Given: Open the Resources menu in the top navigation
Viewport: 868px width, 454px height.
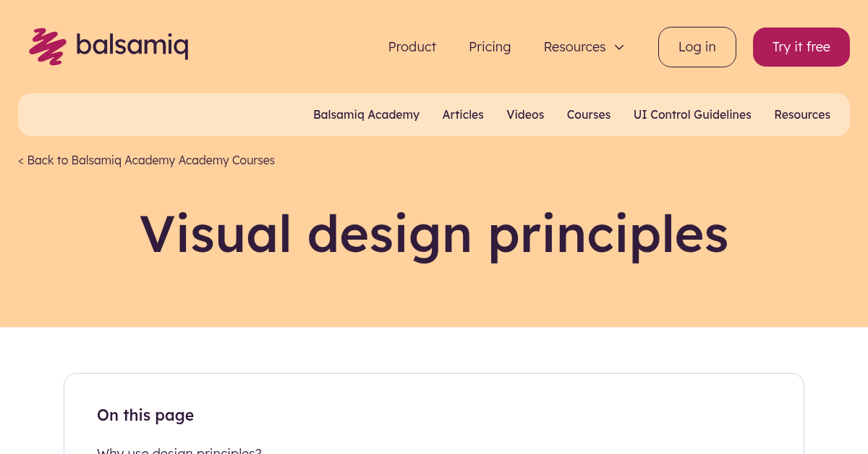Looking at the screenshot, I should [x=574, y=46].
